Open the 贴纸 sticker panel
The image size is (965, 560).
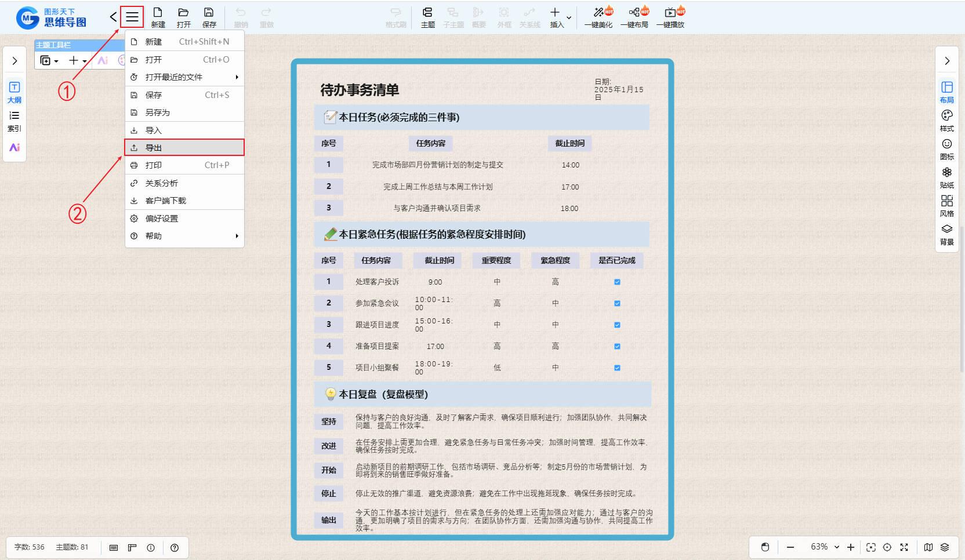(x=946, y=177)
